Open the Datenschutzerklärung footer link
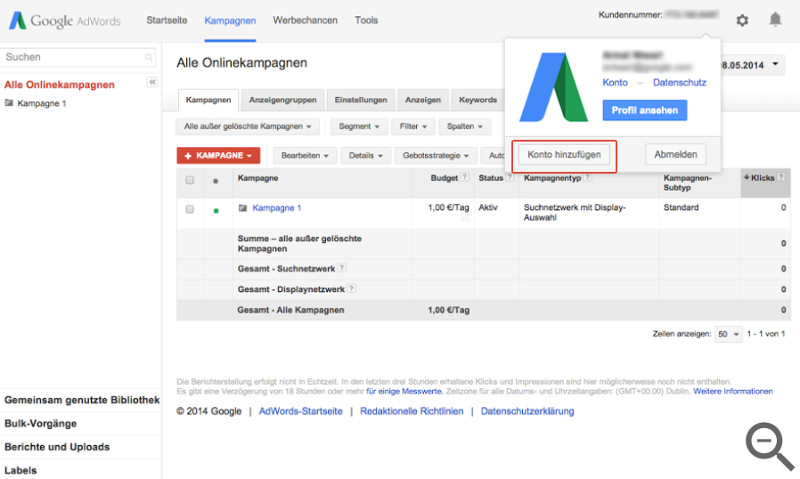 click(527, 411)
